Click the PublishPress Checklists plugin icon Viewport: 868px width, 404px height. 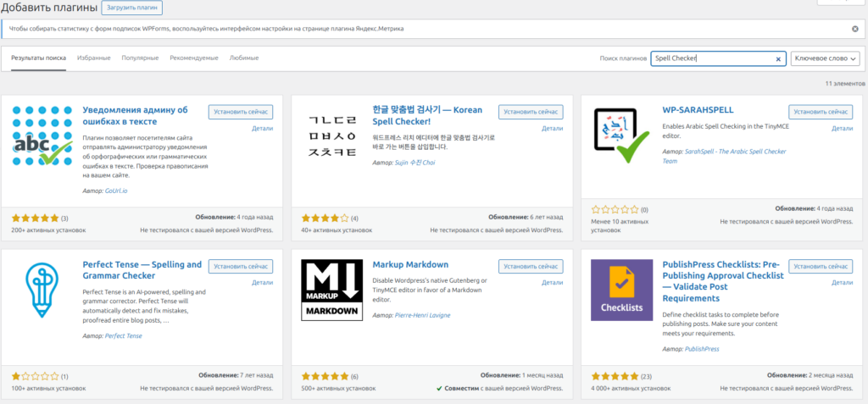pyautogui.click(x=621, y=290)
